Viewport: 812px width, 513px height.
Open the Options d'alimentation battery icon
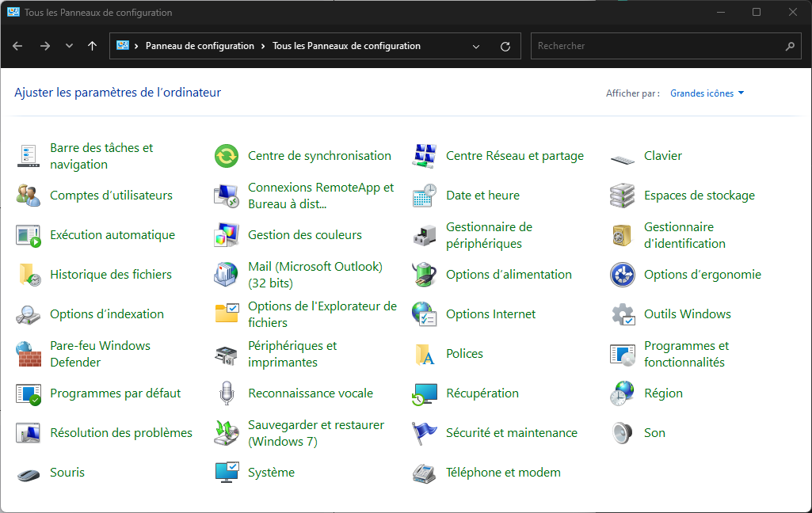tap(424, 275)
